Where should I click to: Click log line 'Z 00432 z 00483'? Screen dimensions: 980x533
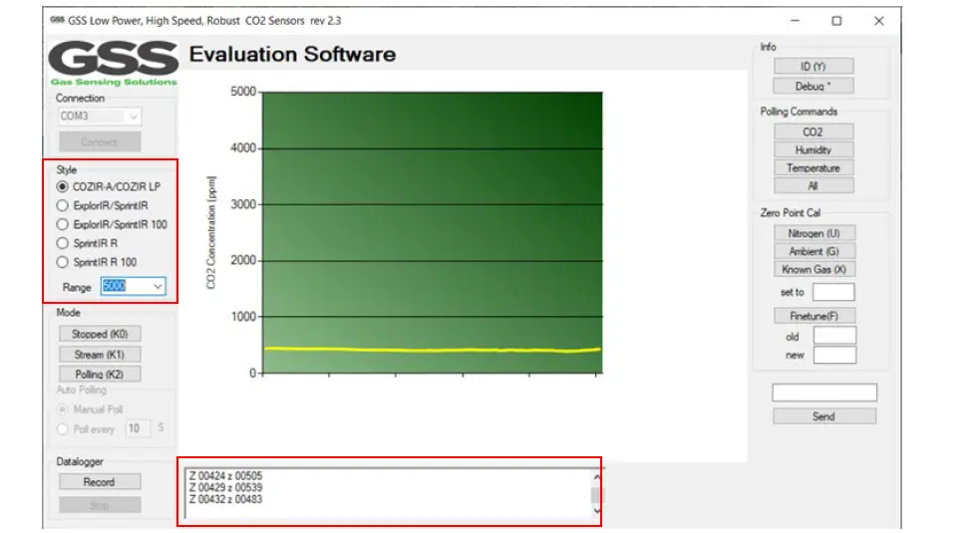[x=225, y=499]
